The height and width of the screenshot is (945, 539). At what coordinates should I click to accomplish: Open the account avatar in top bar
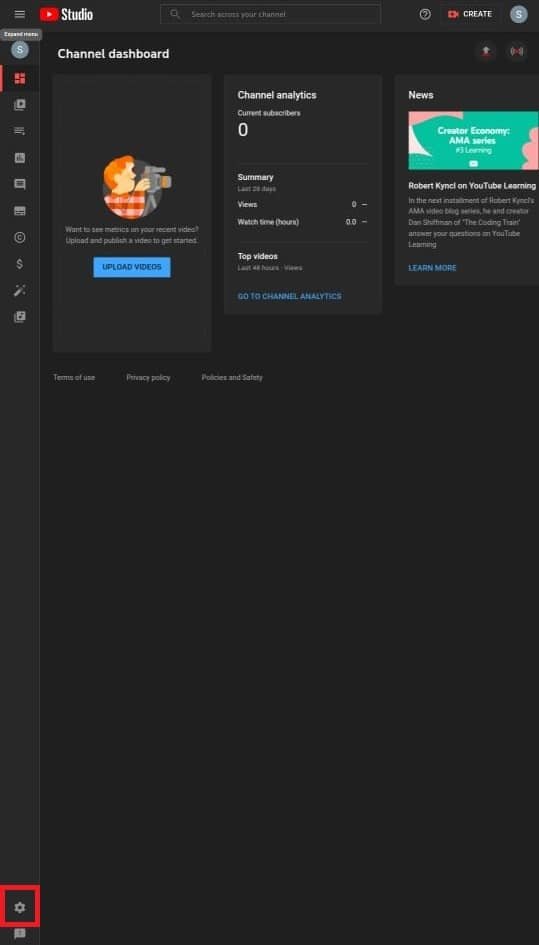(519, 14)
